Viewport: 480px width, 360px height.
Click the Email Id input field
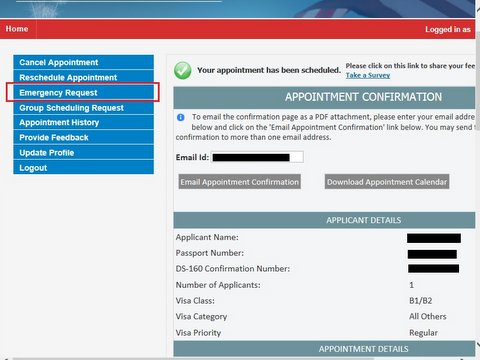(257, 157)
